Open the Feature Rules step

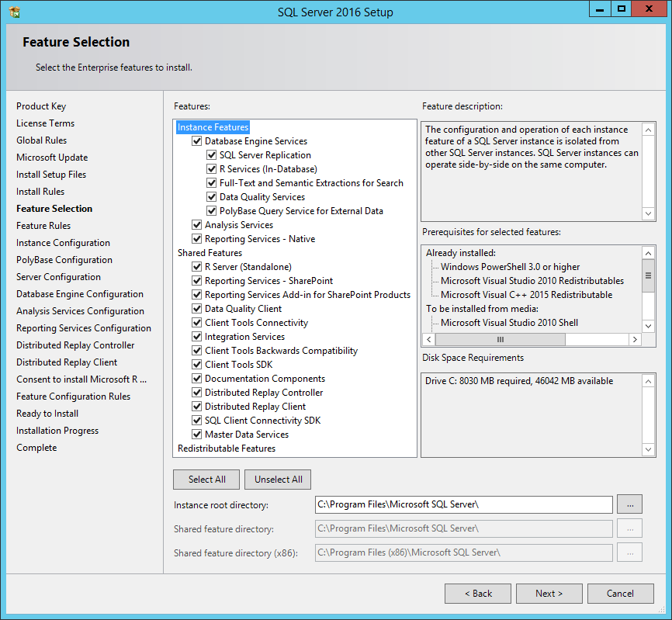[43, 226]
